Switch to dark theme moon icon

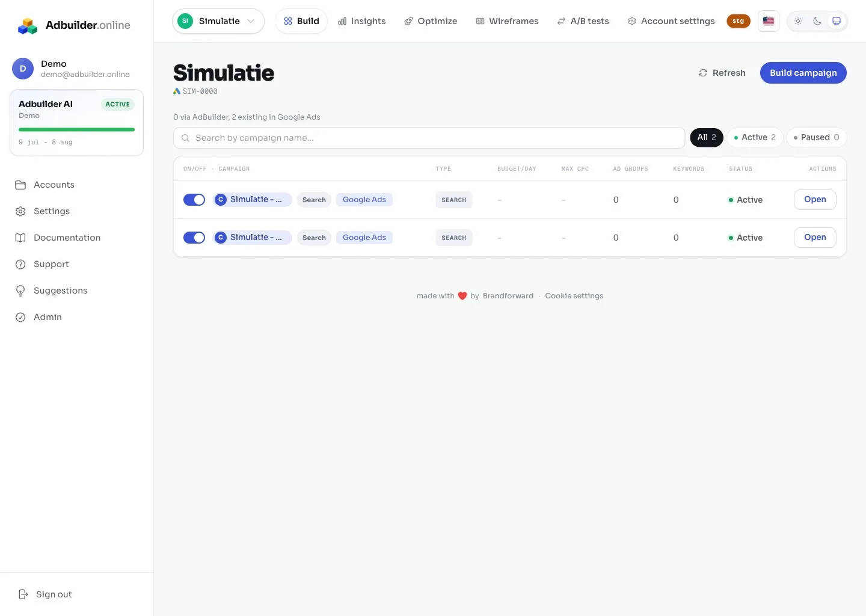[x=817, y=21]
